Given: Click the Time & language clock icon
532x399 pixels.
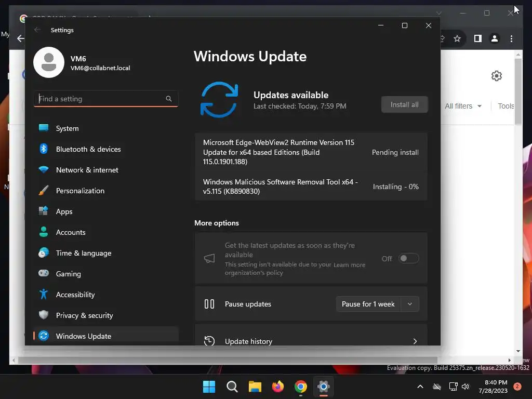Looking at the screenshot, I should coord(44,253).
